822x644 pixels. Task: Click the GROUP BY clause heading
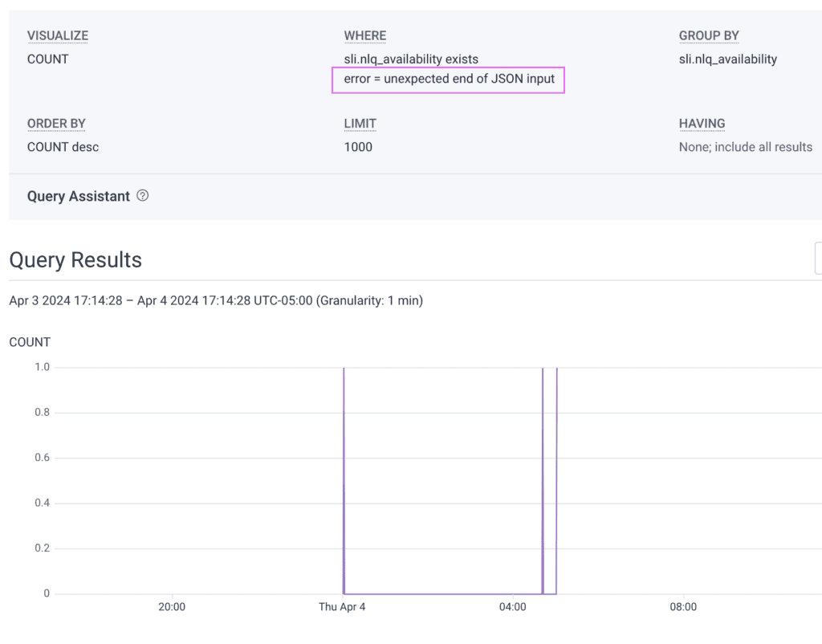(x=709, y=36)
